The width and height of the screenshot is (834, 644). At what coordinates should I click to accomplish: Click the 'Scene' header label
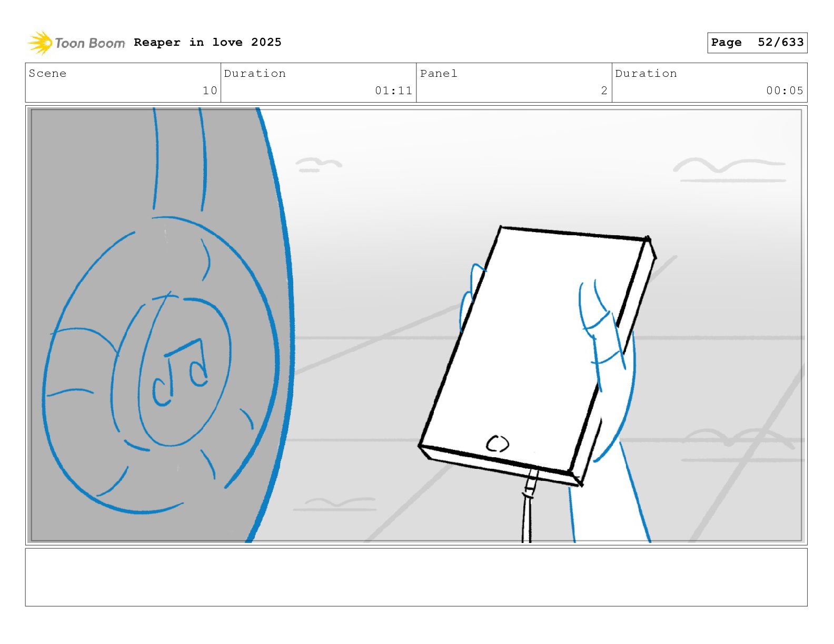[x=48, y=73]
